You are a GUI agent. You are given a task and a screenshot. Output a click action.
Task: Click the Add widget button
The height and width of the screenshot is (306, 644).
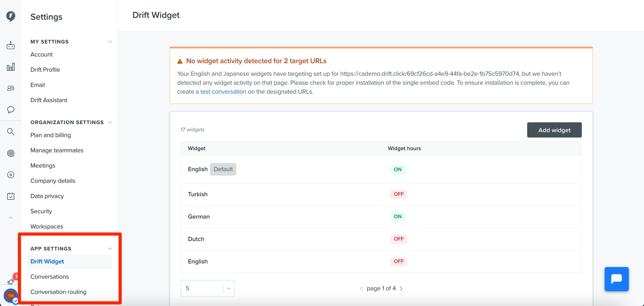[554, 130]
